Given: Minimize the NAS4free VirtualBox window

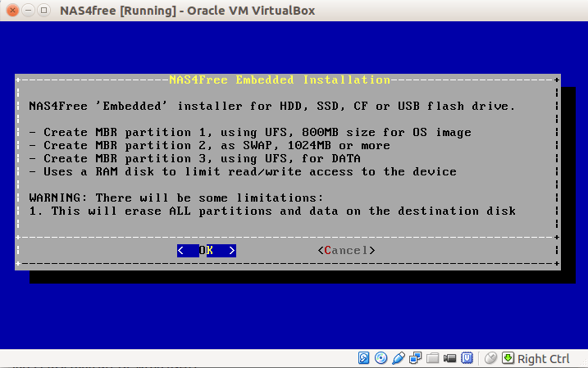Looking at the screenshot, I should (x=28, y=10).
